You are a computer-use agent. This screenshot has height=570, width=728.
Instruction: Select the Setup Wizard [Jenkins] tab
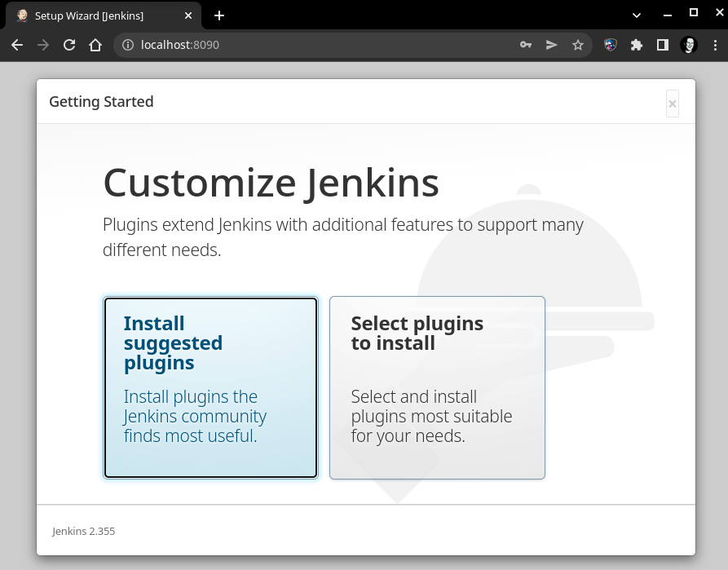104,15
